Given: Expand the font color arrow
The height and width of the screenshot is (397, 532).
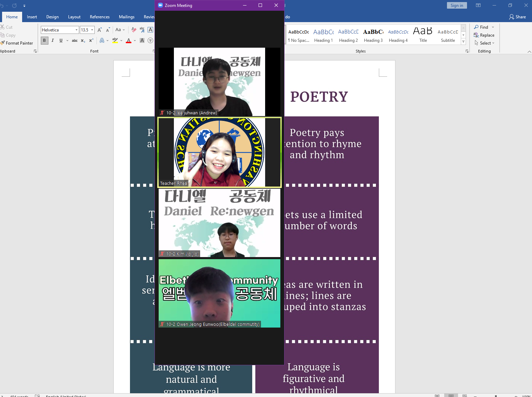Looking at the screenshot, I should (135, 40).
